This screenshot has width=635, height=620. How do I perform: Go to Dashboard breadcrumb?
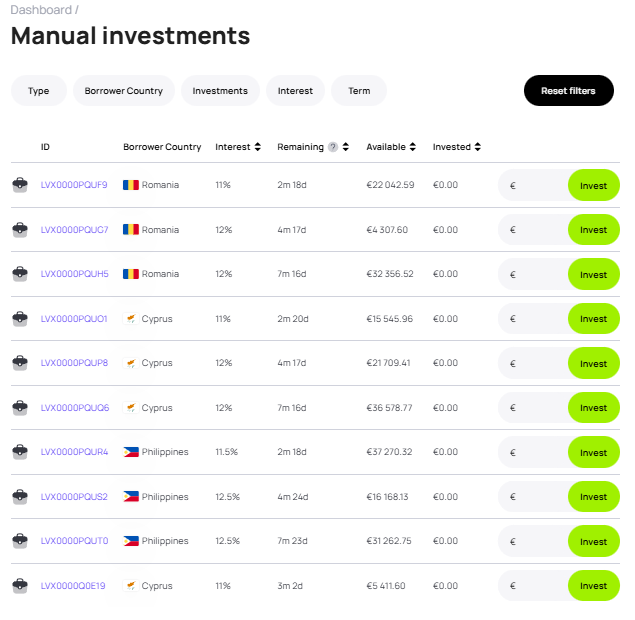click(41, 10)
